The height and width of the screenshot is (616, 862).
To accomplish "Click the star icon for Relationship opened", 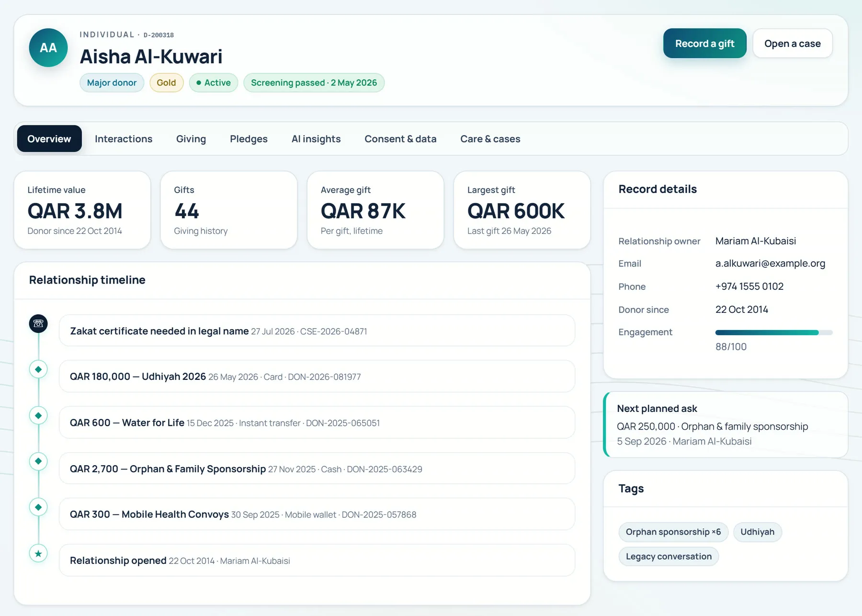I will [x=38, y=553].
